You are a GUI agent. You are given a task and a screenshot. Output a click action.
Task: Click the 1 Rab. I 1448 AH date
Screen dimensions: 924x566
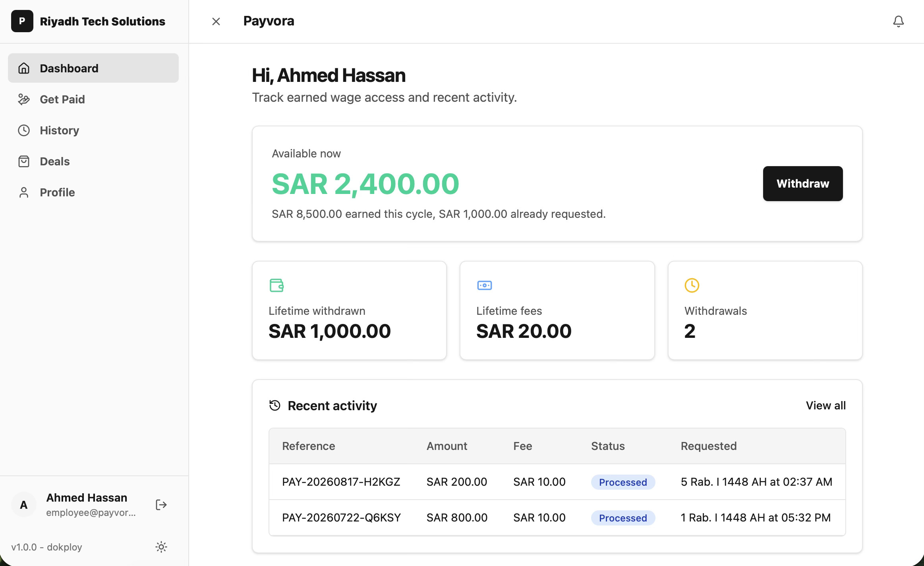point(755,517)
